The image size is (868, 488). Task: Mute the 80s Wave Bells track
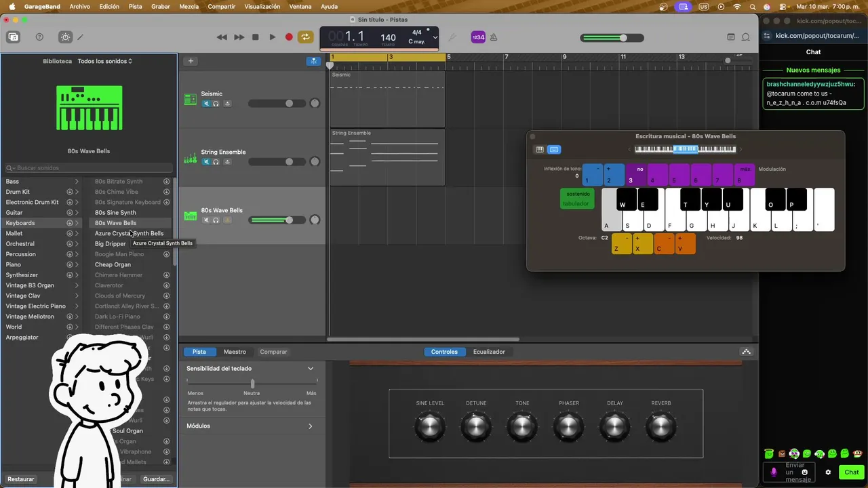coord(206,220)
